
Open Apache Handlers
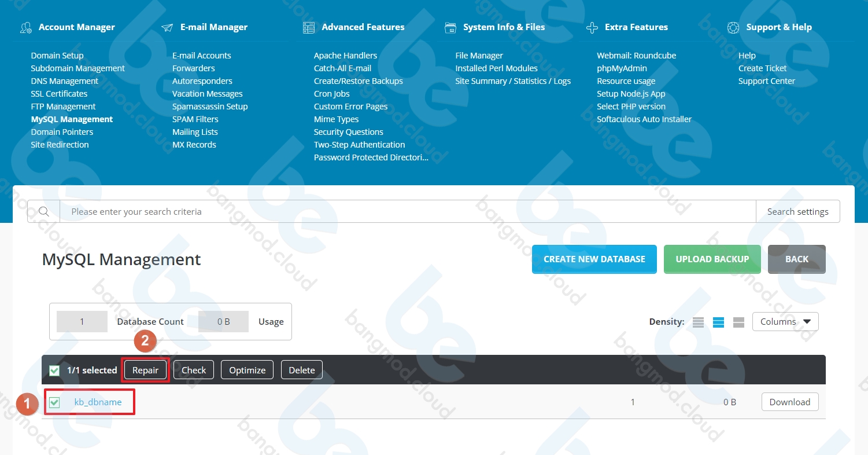[x=346, y=56]
